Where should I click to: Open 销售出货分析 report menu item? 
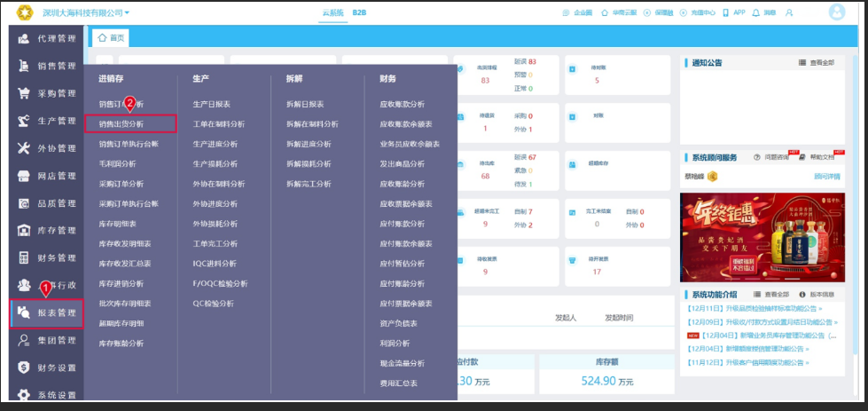coord(130,124)
